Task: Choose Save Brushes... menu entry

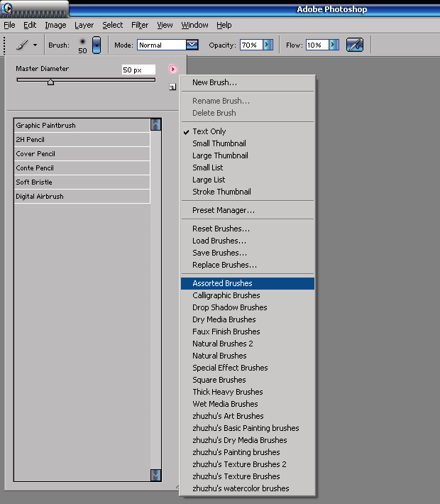Action: click(x=248, y=253)
